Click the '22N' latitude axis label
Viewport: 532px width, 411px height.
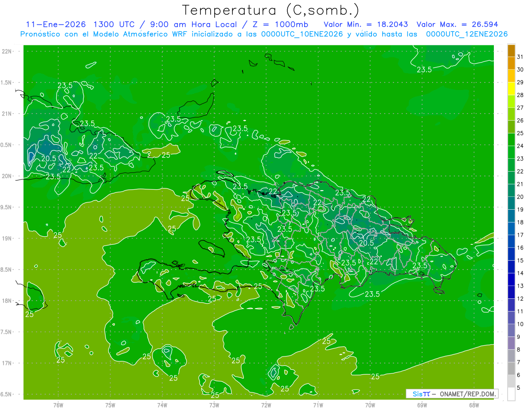[x=7, y=51]
